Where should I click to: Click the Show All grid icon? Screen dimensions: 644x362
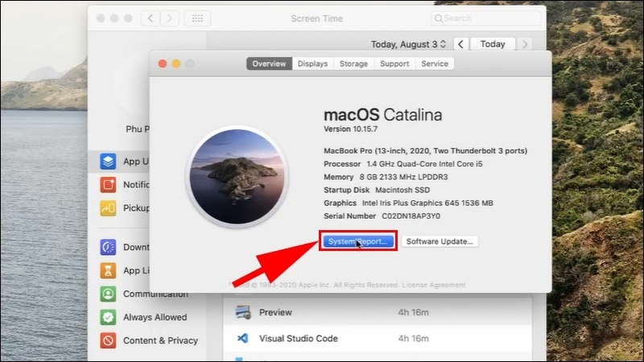pos(198,18)
